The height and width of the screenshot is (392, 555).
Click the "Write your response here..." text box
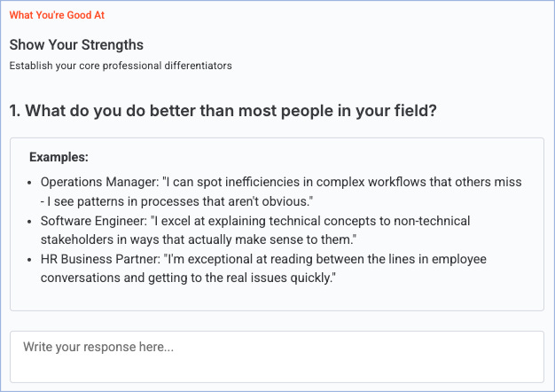click(x=277, y=356)
